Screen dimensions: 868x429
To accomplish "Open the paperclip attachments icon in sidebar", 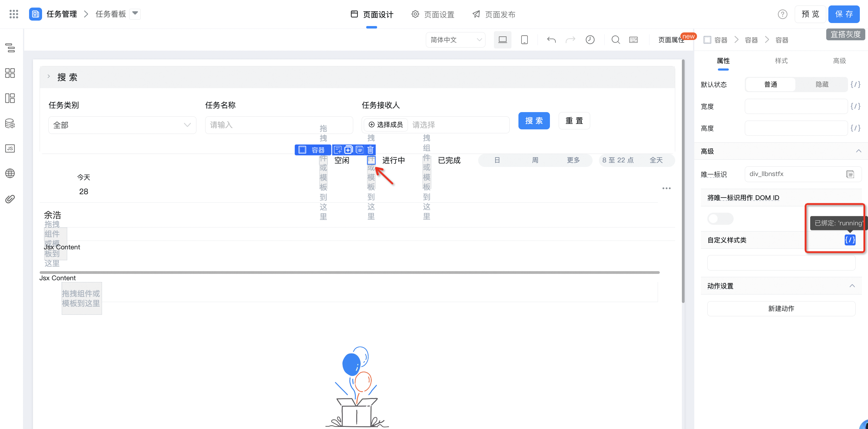I will [x=10, y=199].
